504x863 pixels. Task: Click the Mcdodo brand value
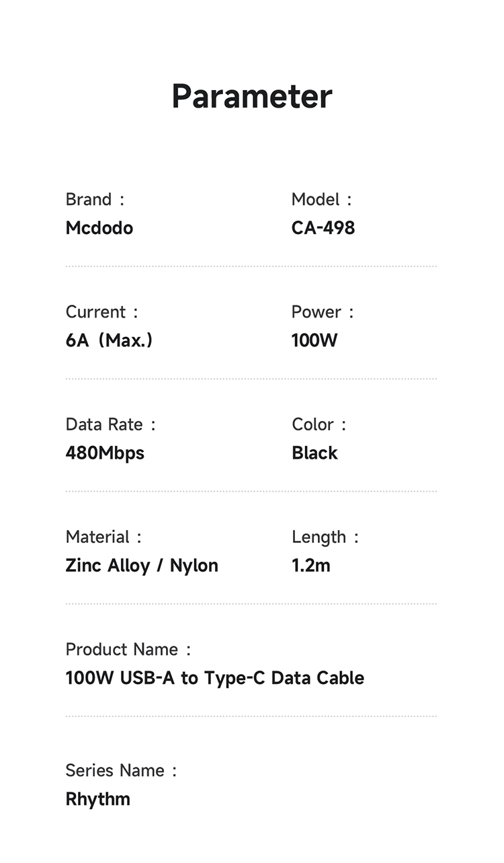99,228
